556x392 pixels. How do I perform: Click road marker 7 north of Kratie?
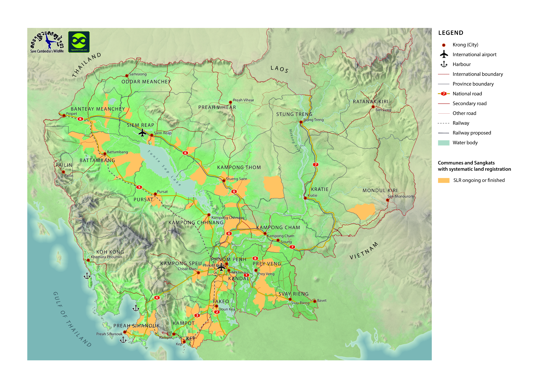coord(316,164)
